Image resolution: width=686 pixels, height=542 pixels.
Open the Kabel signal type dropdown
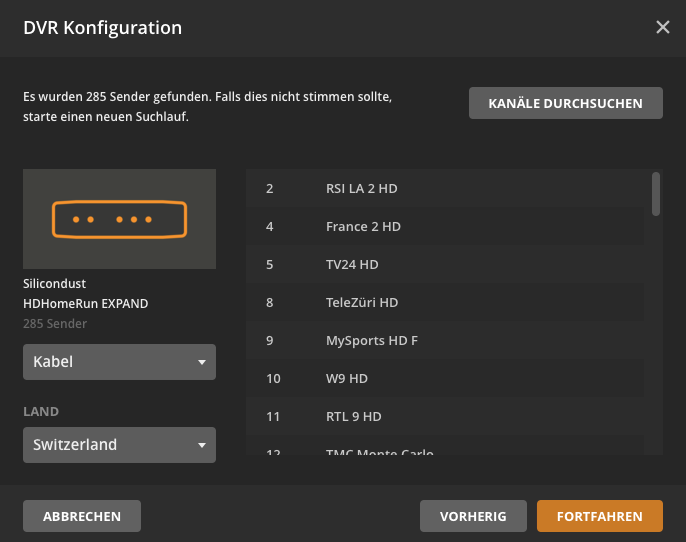[119, 362]
